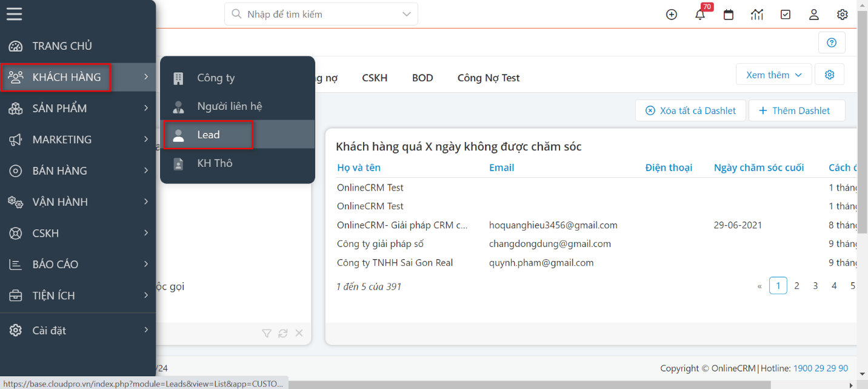Open the filter funnel on the dashlet
This screenshot has height=389, width=868.
click(266, 333)
